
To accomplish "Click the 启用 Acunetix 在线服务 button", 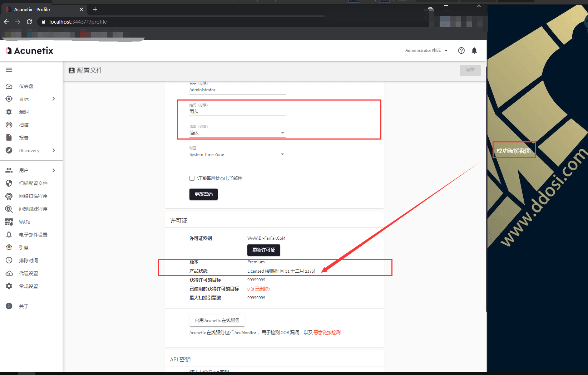I will click(x=217, y=320).
